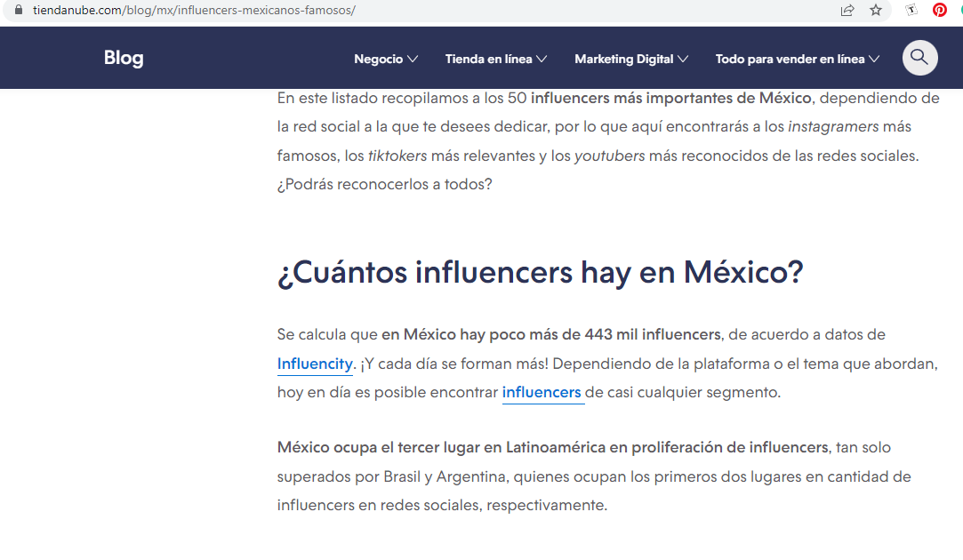Viewport: 963px width, 560px height.
Task: Click the URL in the address bar
Action: [x=194, y=11]
